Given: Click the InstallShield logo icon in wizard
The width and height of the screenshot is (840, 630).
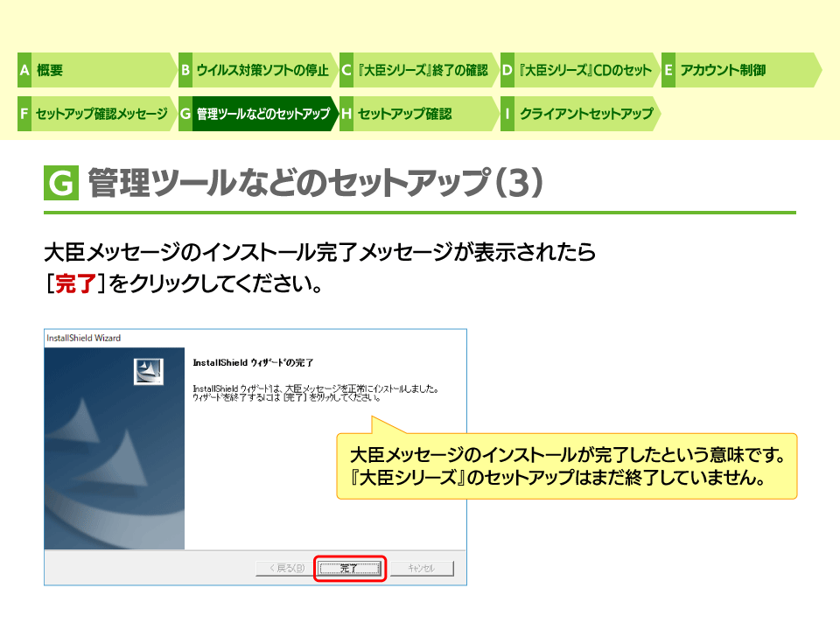Looking at the screenshot, I should coord(149,371).
